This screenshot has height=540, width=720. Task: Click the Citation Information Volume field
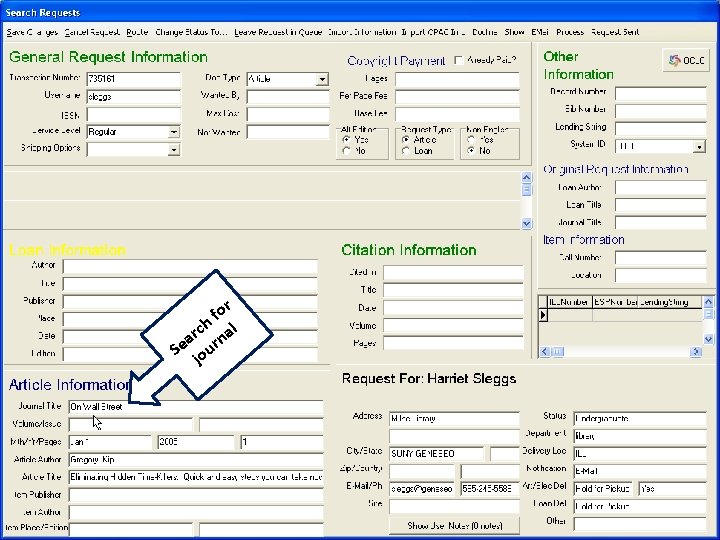453,326
